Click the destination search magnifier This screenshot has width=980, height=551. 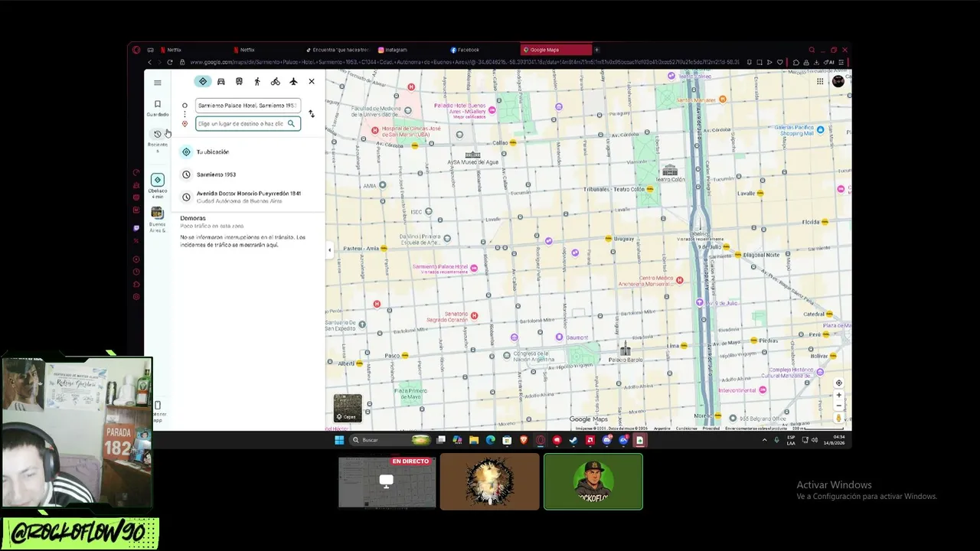pyautogui.click(x=291, y=124)
